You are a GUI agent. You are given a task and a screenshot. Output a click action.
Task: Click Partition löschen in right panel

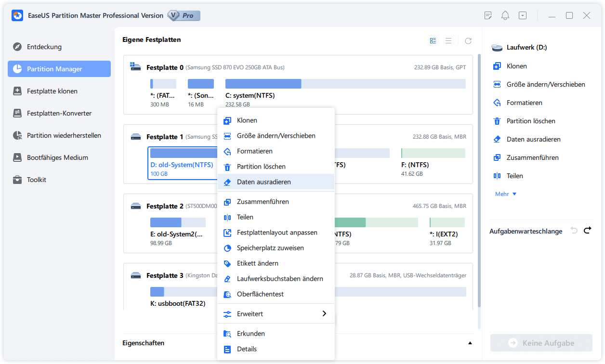[x=524, y=121]
